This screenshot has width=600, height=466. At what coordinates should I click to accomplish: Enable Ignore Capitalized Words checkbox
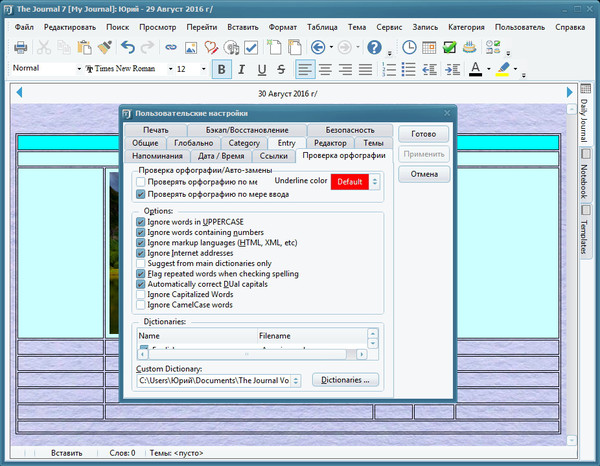pyautogui.click(x=141, y=294)
